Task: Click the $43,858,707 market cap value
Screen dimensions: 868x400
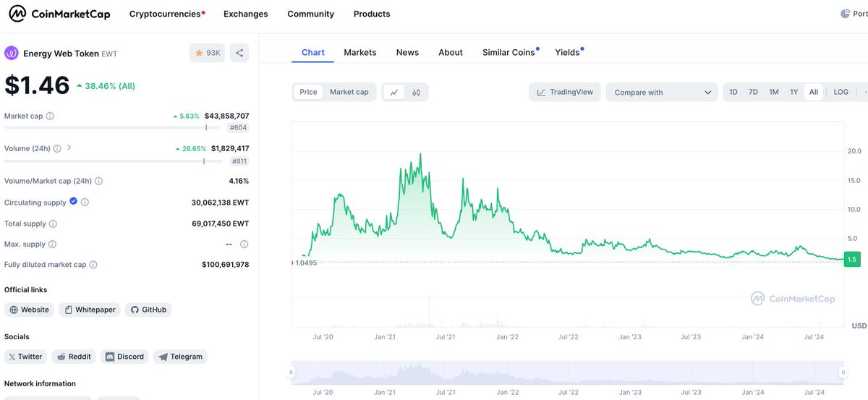Action: 226,116
